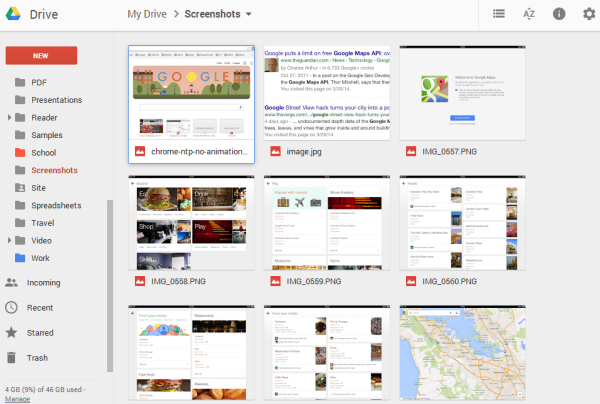Viewport: 600px width, 404px height.
Task: Click the Presentations folder icon
Action: point(20,100)
